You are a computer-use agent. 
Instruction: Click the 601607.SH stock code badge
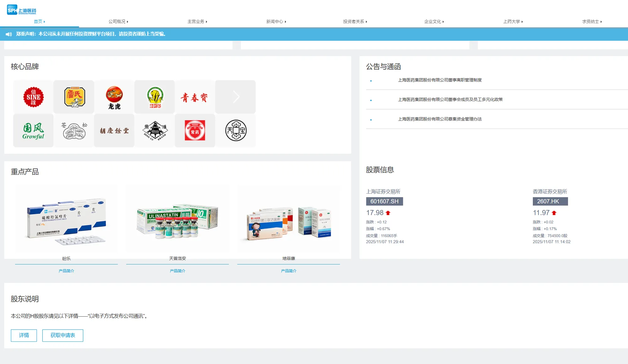tap(384, 201)
